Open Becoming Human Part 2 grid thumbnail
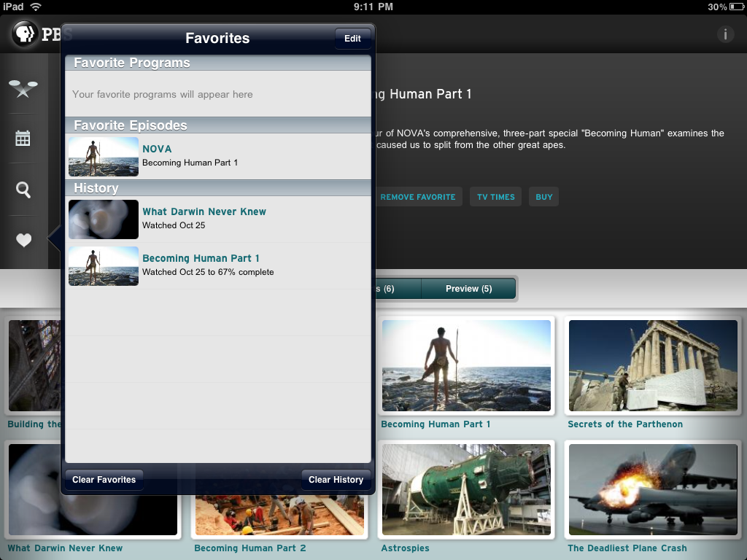Image resolution: width=747 pixels, height=560 pixels. [x=279, y=516]
